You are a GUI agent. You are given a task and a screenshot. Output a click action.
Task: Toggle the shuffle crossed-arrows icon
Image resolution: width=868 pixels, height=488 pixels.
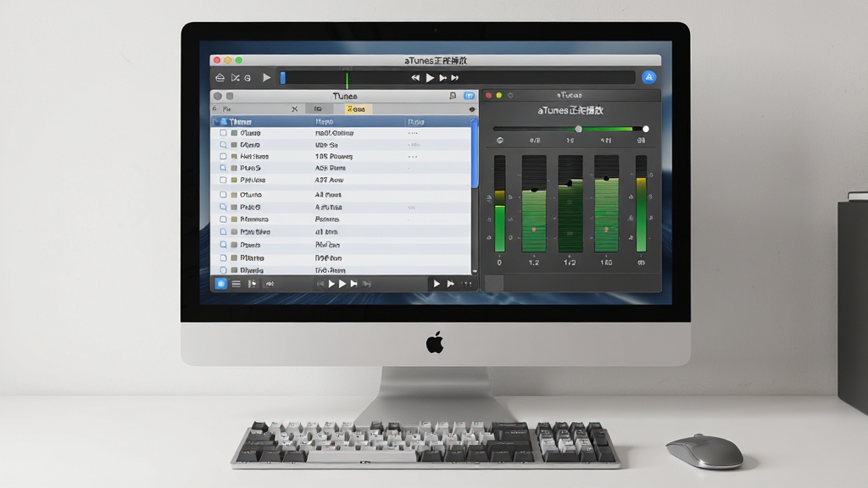coord(236,78)
